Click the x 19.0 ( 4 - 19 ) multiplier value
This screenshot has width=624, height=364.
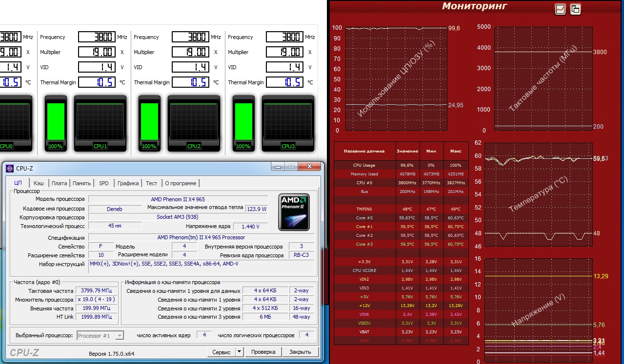click(x=97, y=299)
